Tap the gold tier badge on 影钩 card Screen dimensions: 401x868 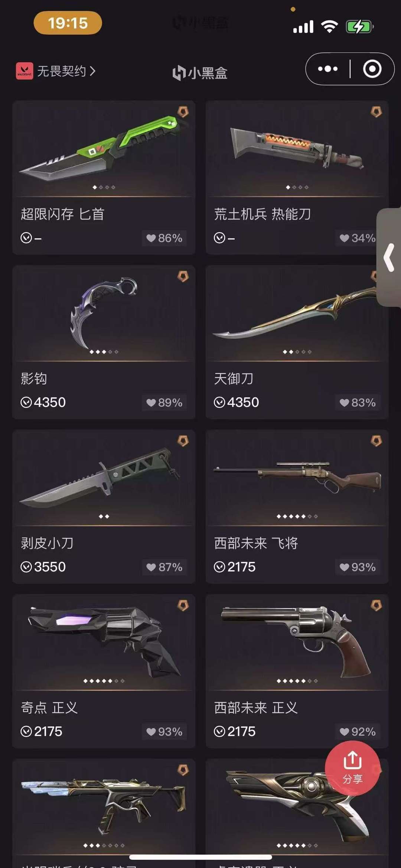coord(183,276)
